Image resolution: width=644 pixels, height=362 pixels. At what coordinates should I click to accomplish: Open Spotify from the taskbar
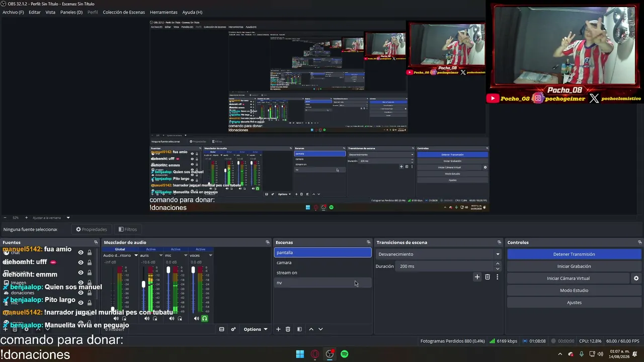[x=345, y=354]
